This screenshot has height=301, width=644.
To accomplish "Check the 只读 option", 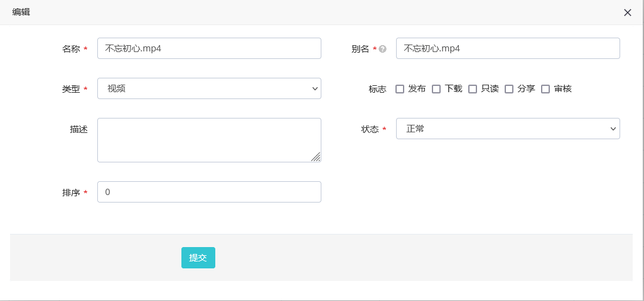I will pos(473,89).
